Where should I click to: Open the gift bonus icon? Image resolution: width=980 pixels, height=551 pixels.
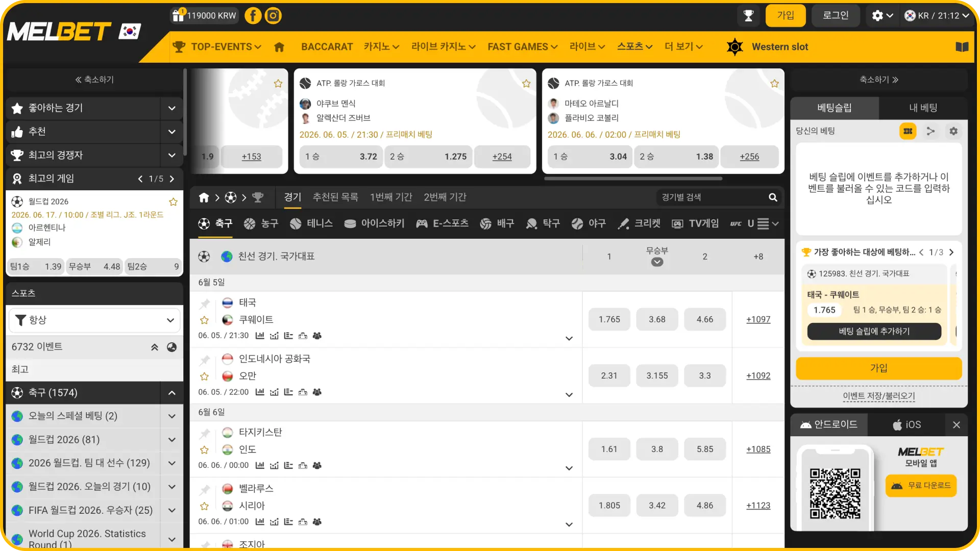[x=178, y=15]
